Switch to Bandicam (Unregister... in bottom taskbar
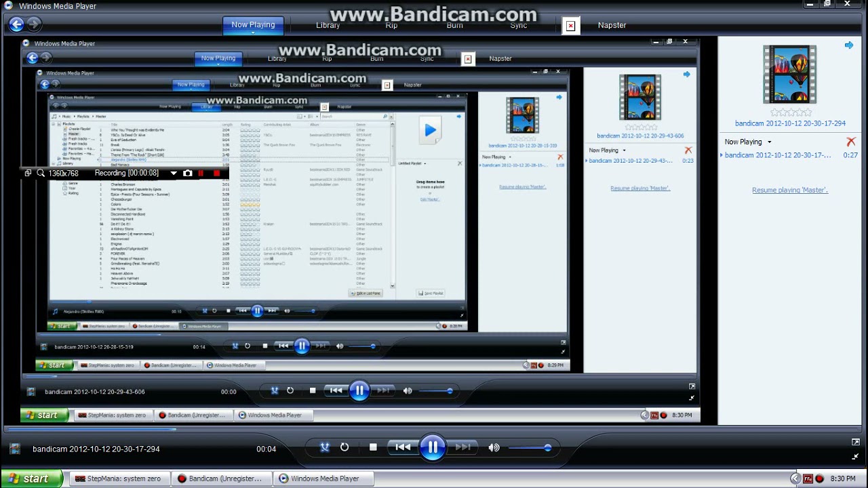The height and width of the screenshot is (488, 868). (222, 479)
